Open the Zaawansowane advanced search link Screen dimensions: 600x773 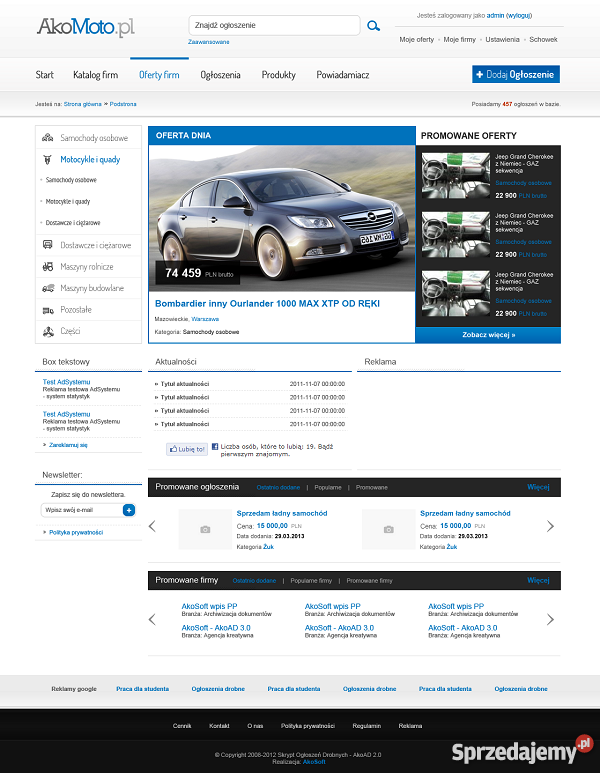(x=208, y=43)
